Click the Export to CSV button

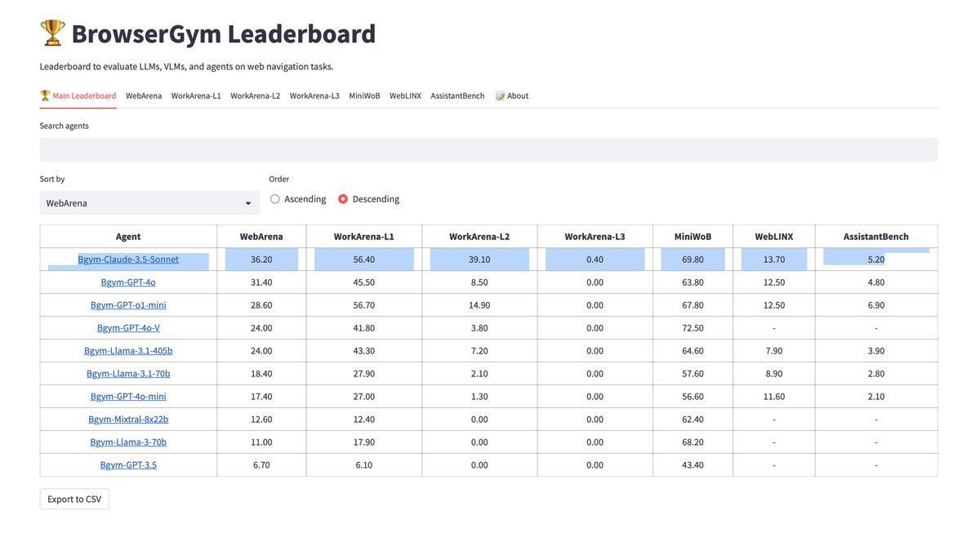click(74, 499)
